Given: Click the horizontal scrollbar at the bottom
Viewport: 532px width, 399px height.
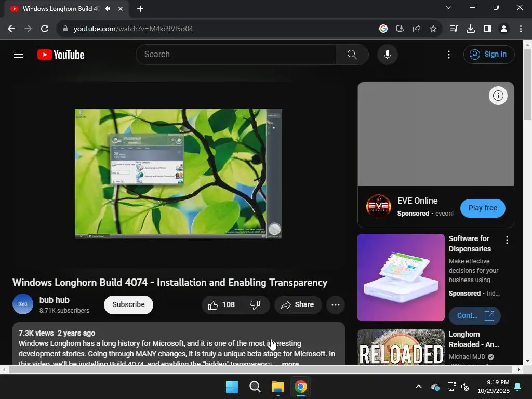Looking at the screenshot, I should click(260, 369).
